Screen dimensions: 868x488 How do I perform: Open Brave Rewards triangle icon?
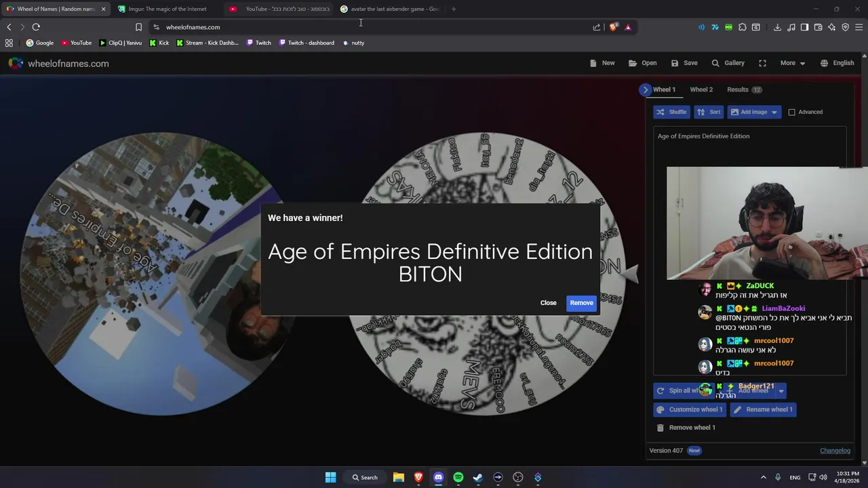[x=628, y=27]
